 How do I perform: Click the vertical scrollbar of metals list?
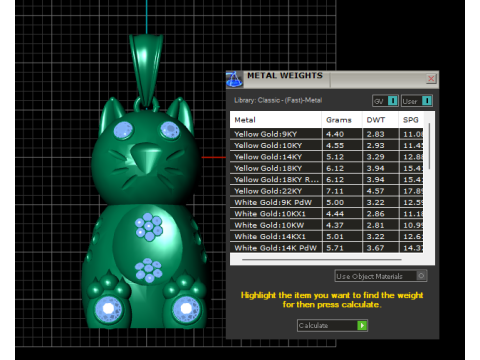tap(429, 146)
